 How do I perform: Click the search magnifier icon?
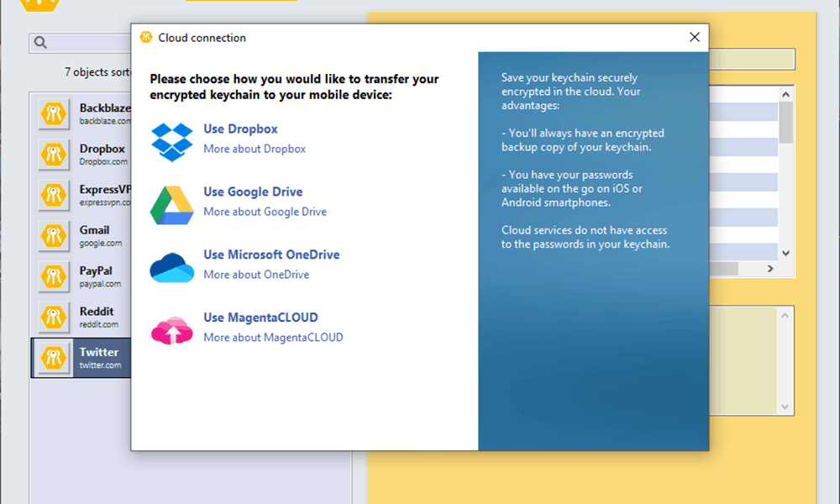tap(40, 42)
